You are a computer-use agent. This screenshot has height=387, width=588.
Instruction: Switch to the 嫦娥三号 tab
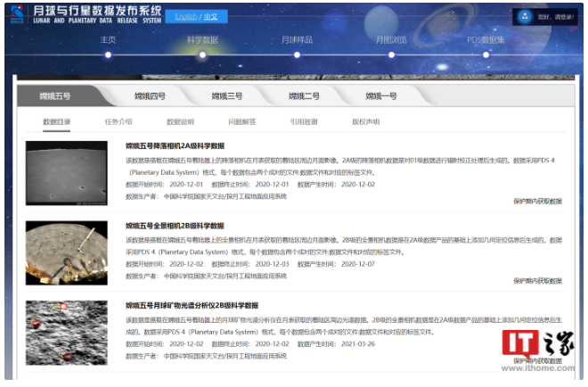[226, 95]
